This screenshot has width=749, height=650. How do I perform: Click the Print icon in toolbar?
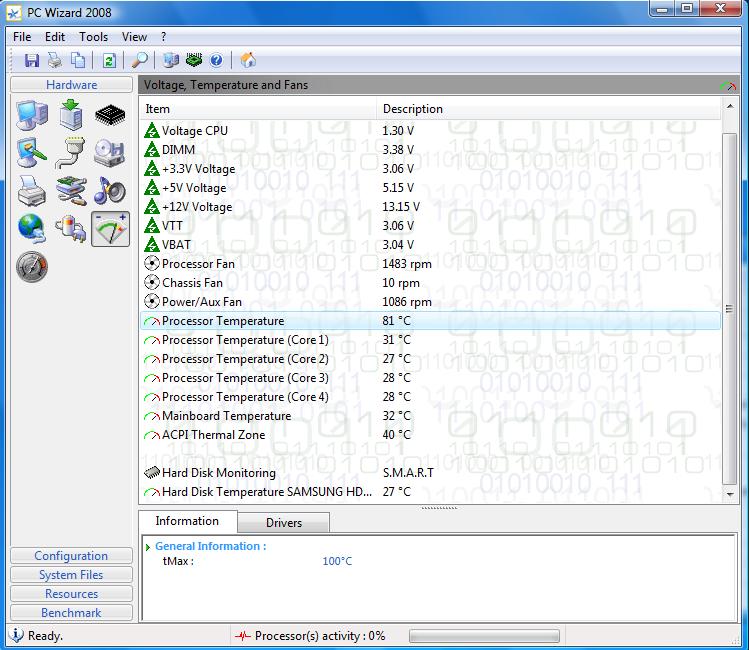coord(55,60)
